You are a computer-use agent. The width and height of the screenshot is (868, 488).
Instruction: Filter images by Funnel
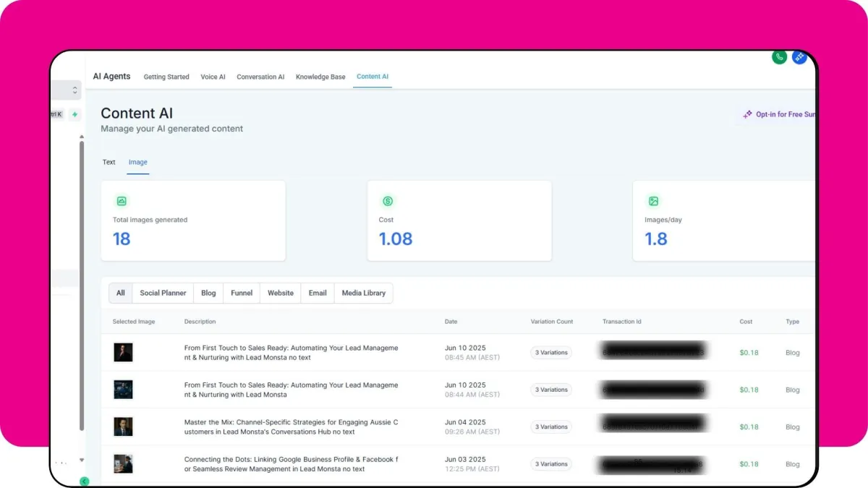tap(242, 293)
